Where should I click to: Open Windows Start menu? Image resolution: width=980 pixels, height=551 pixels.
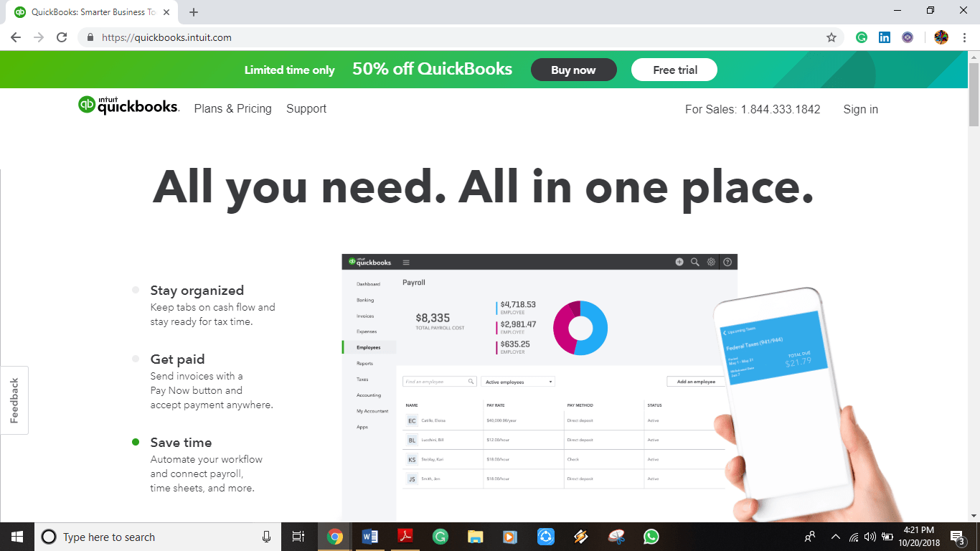pyautogui.click(x=17, y=537)
